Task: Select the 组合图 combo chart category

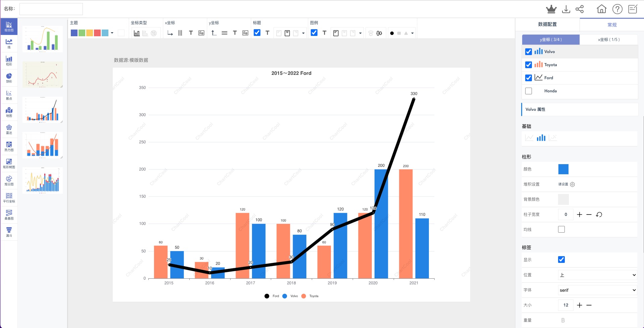Action: pyautogui.click(x=9, y=27)
